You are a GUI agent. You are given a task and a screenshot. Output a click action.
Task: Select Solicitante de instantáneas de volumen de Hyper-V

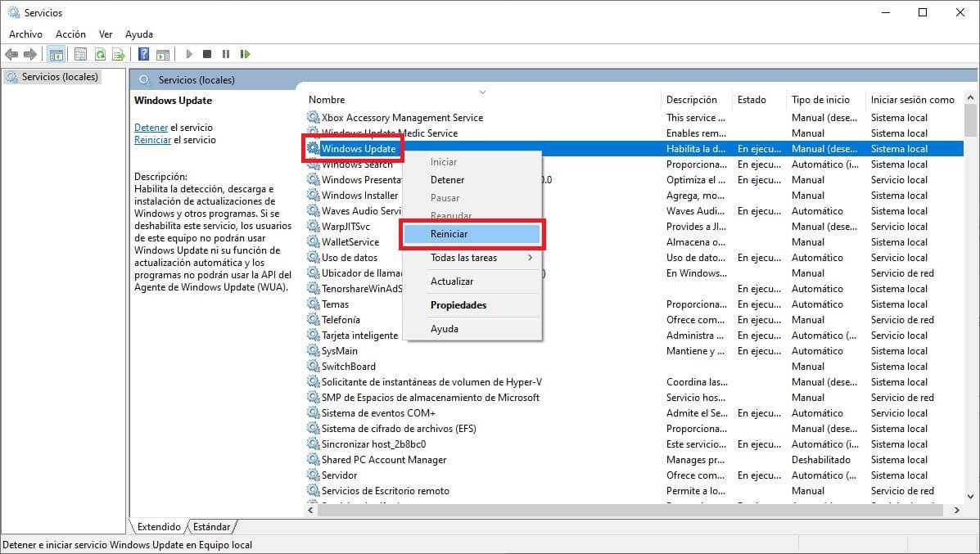[x=431, y=382]
